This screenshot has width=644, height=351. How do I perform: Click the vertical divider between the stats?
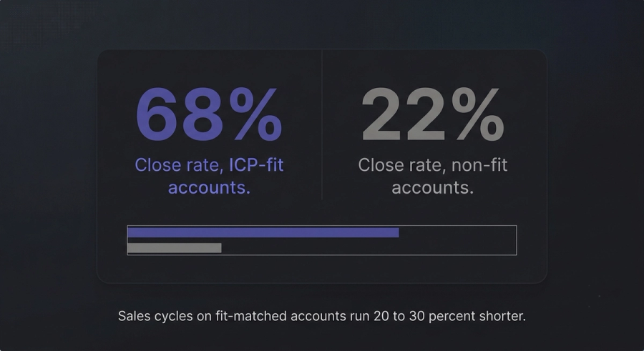click(322, 125)
